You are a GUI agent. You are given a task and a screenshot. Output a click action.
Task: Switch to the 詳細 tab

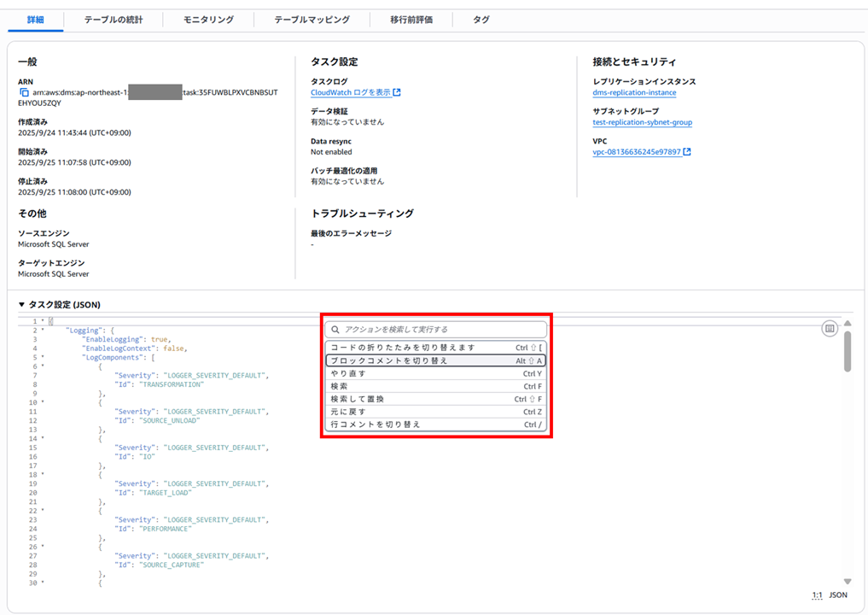tap(36, 20)
